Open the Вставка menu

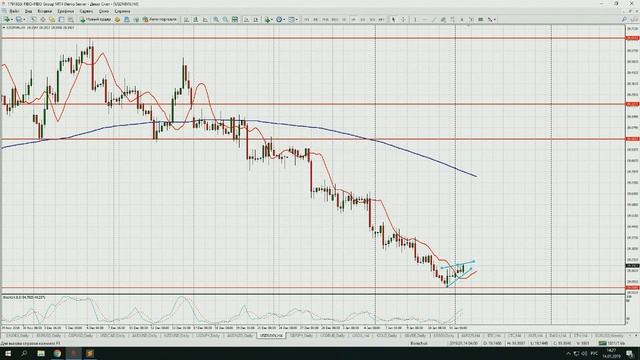tap(44, 11)
